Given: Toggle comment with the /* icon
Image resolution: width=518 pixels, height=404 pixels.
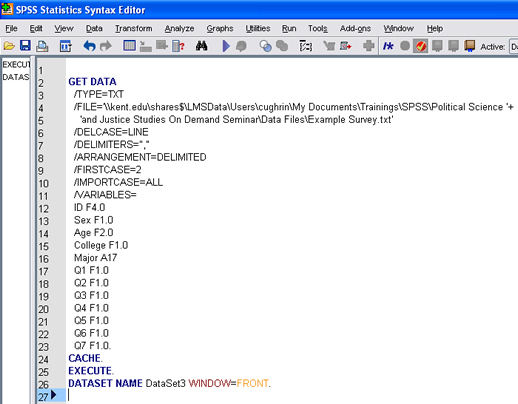Looking at the screenshot, I should click(388, 46).
